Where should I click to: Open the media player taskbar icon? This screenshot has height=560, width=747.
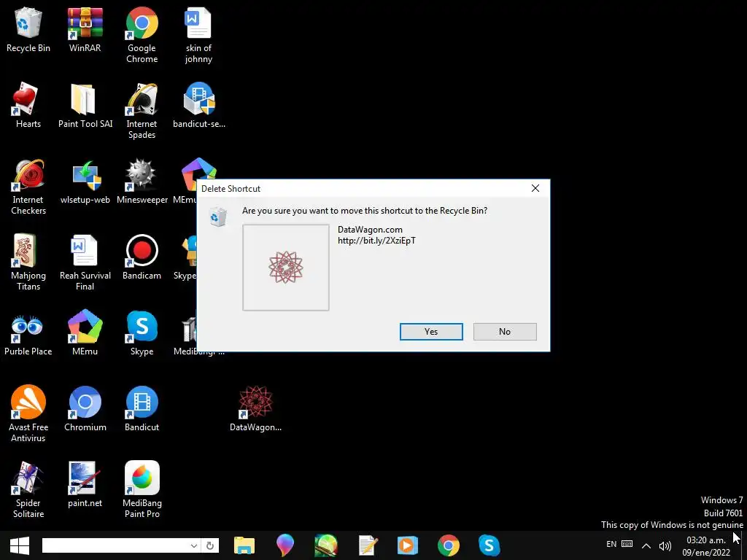(408, 545)
